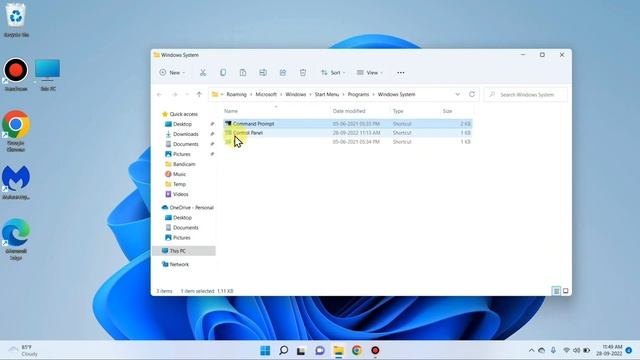
Task: Open Desktop under Quick access
Action: [178, 124]
